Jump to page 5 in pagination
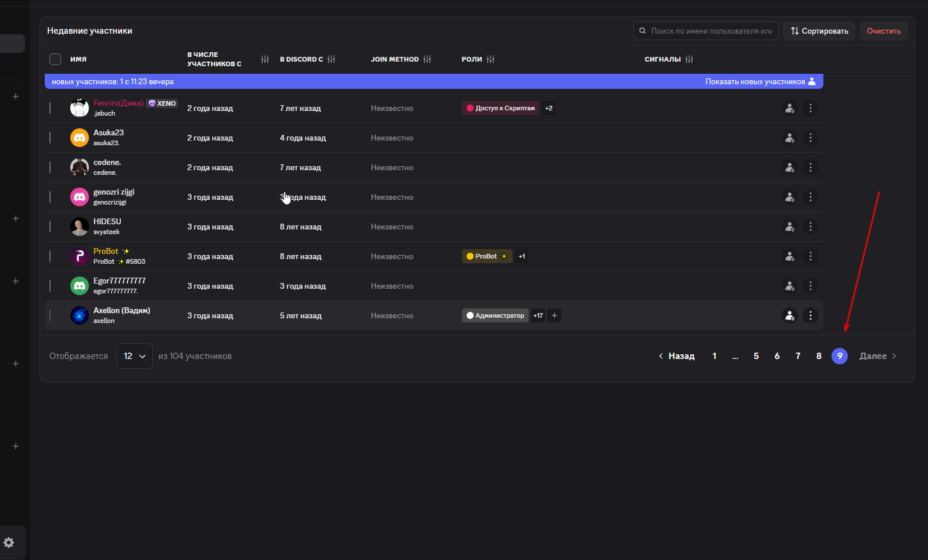Screen dimensions: 928x560 click(x=756, y=356)
